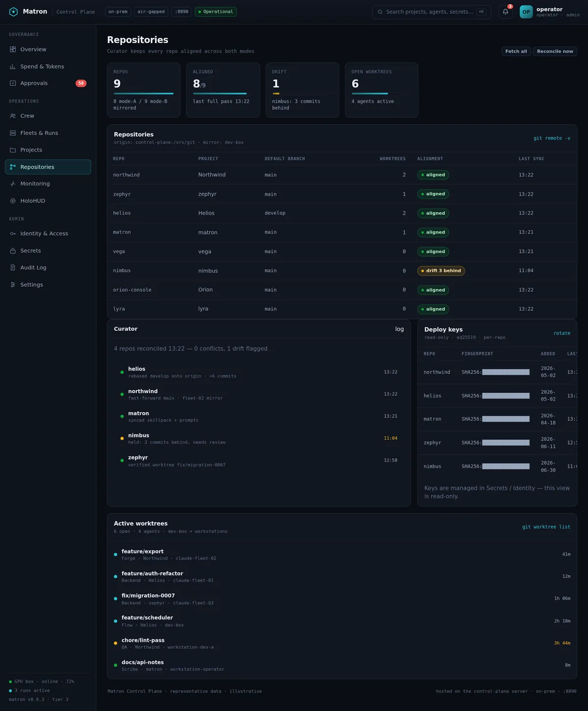Click the Repos card progress bar
Screen dimensions: 588x711
(144, 94)
